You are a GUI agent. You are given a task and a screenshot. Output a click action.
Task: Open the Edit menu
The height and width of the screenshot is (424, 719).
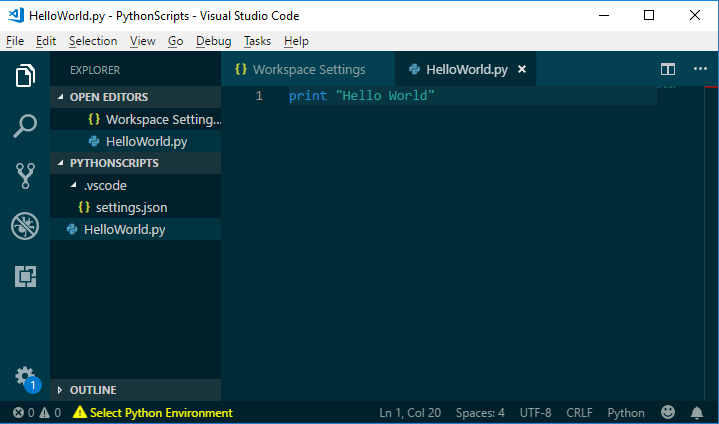click(46, 41)
